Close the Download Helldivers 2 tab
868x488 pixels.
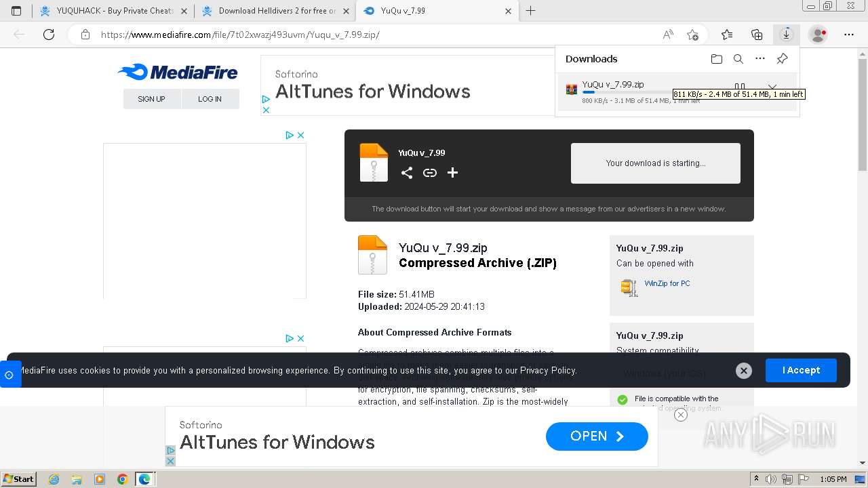pos(346,11)
